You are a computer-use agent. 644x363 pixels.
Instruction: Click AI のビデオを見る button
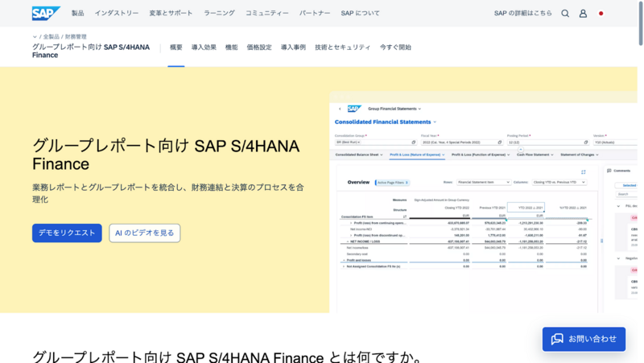point(145,233)
